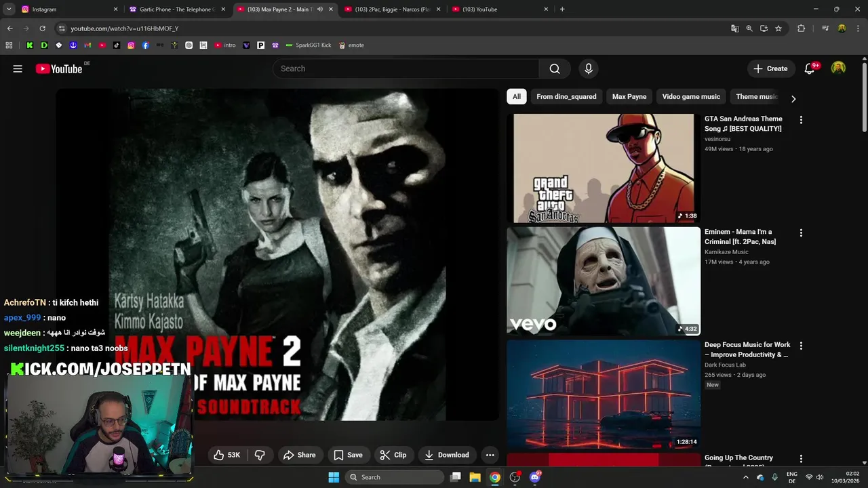
Task: Open the YouTube guide hamburger menu
Action: 18,68
